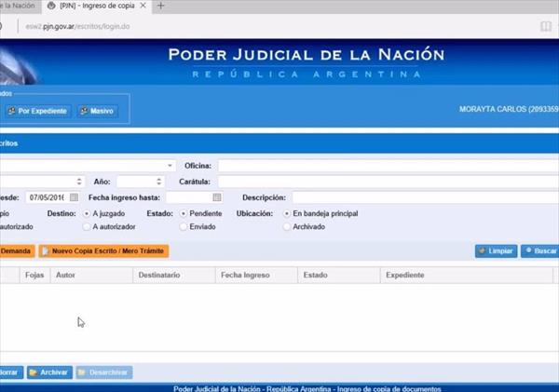Click the Buscar search button
The width and height of the screenshot is (559, 392).
pyautogui.click(x=539, y=251)
